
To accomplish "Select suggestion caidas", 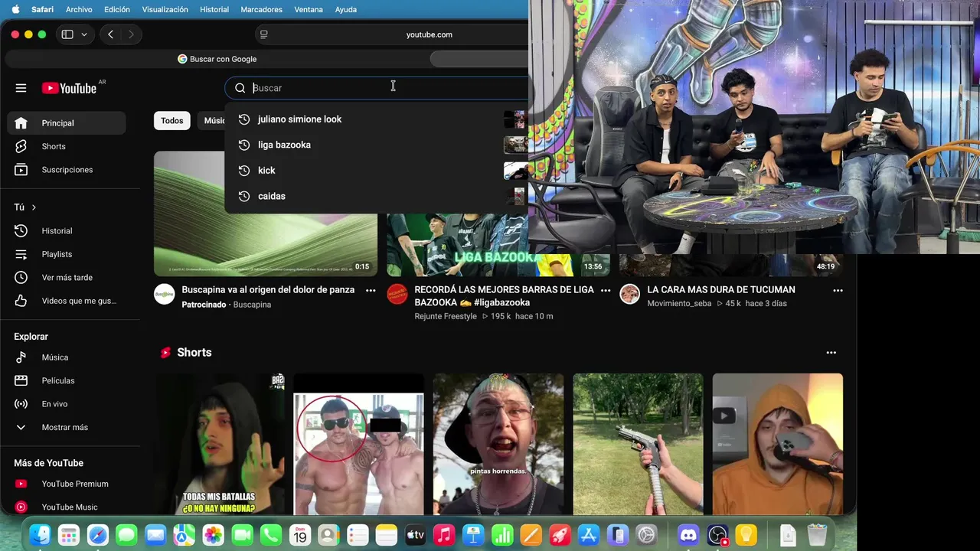I will coord(376,196).
